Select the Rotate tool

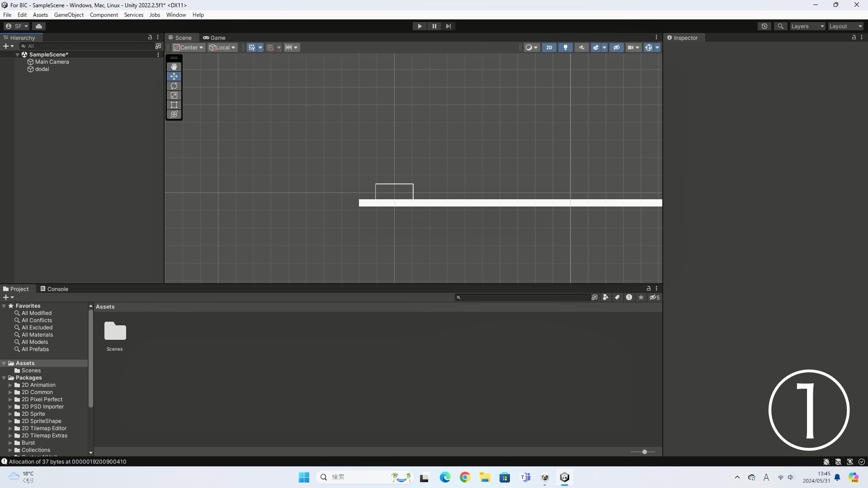174,86
